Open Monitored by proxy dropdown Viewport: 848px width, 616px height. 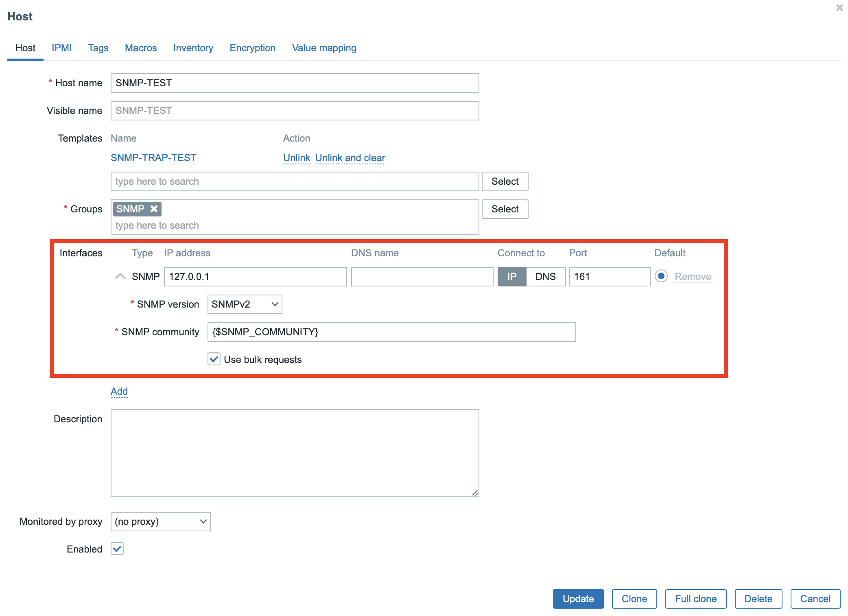160,522
